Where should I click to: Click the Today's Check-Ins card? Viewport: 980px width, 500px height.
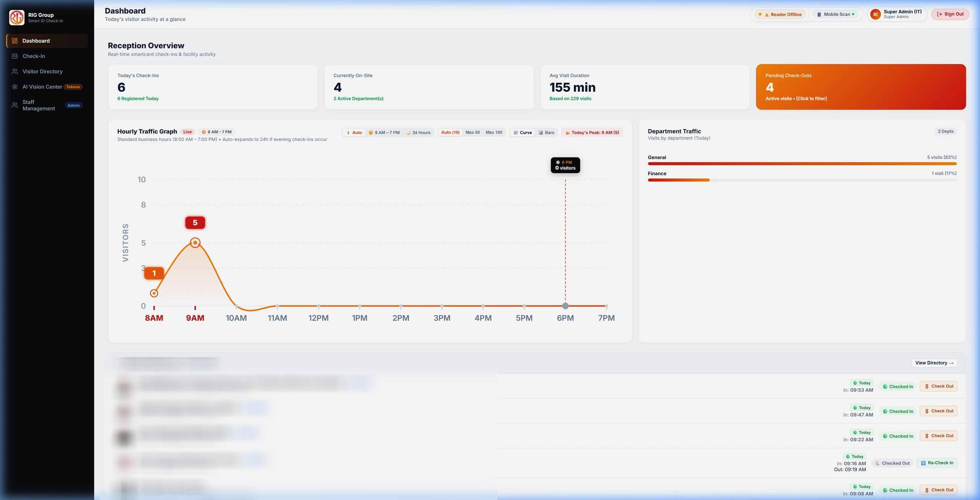pyautogui.click(x=213, y=87)
